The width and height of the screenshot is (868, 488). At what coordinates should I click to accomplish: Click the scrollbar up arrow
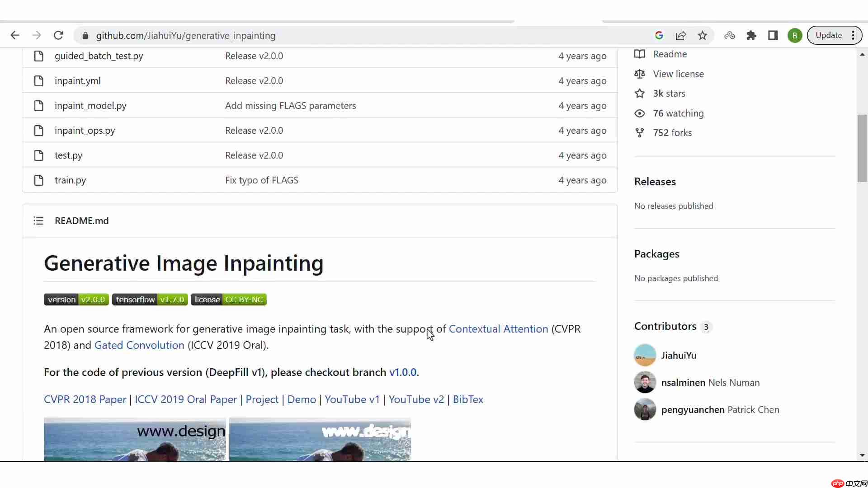click(862, 54)
